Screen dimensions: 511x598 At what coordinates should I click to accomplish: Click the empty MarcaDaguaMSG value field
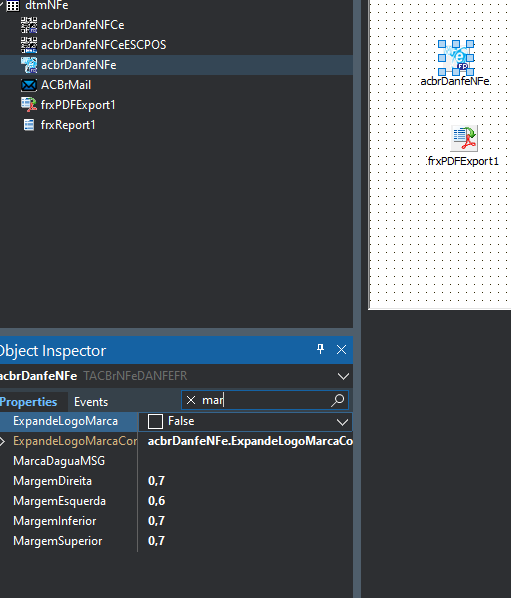tap(245, 461)
